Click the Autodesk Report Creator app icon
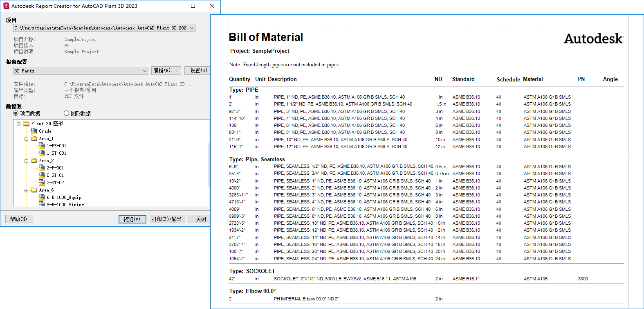The width and height of the screenshot is (644, 309). (6, 6)
